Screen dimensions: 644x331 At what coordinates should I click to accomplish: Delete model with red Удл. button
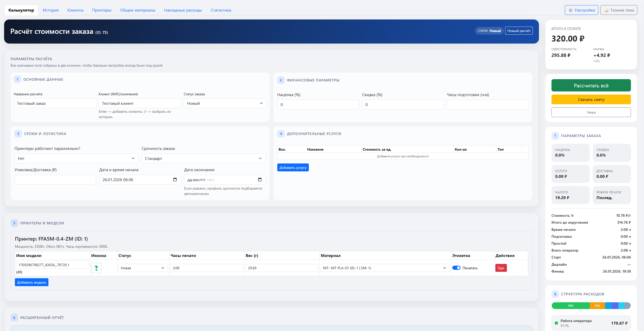pyautogui.click(x=501, y=268)
